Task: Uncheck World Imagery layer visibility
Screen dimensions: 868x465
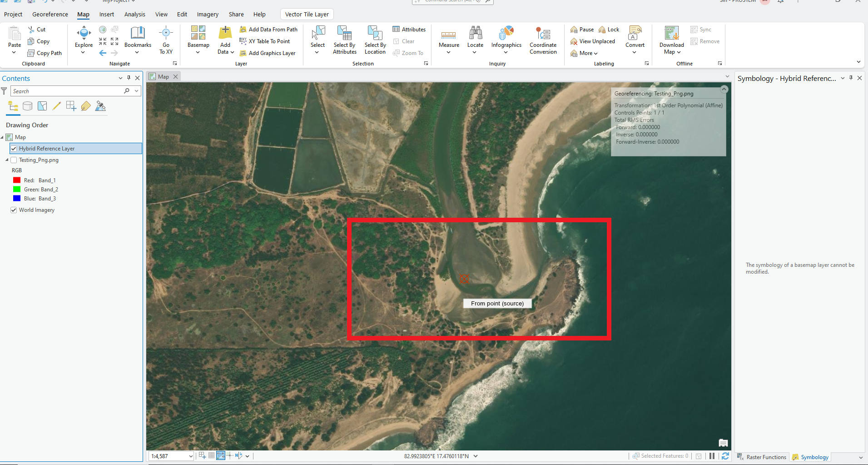Action: coord(14,210)
